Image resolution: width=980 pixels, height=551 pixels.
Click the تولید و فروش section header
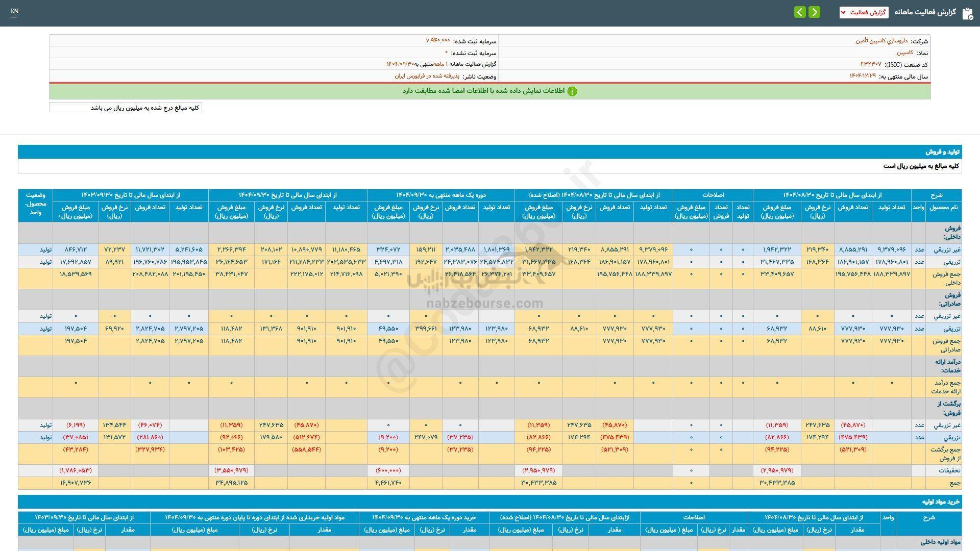point(943,152)
